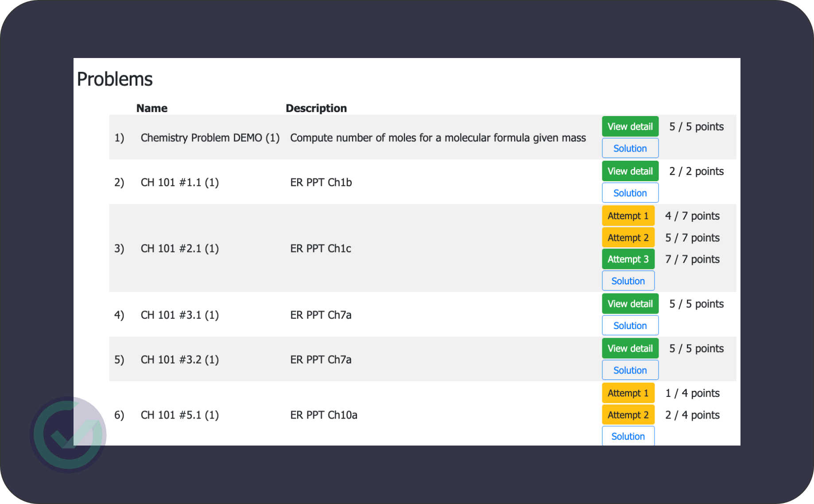Open green Attempt 3 of CH 101 #2.1
The image size is (814, 504).
coord(628,260)
